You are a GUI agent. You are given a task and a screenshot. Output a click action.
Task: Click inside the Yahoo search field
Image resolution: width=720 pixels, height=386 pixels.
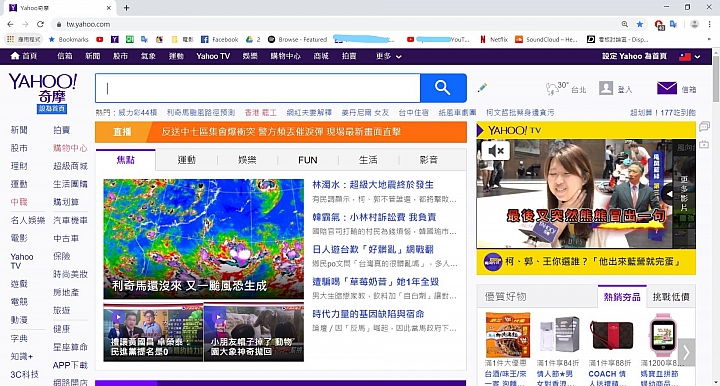pyautogui.click(x=258, y=88)
